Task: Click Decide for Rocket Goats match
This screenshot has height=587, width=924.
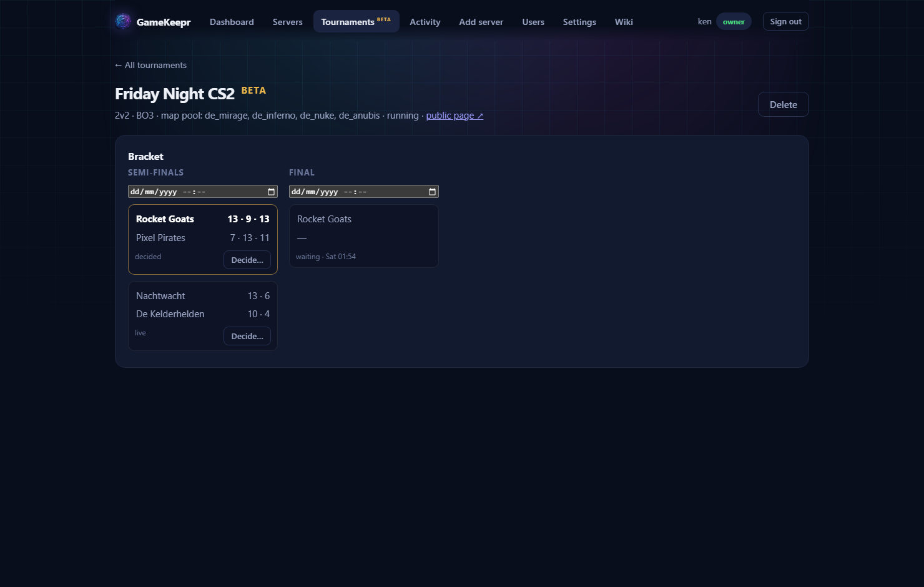Action: 247,260
